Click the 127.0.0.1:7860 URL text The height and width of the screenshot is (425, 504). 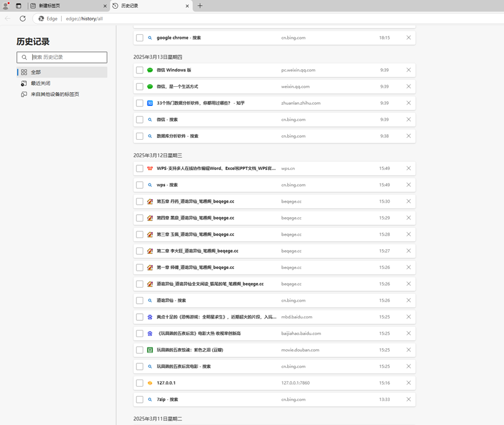295,383
